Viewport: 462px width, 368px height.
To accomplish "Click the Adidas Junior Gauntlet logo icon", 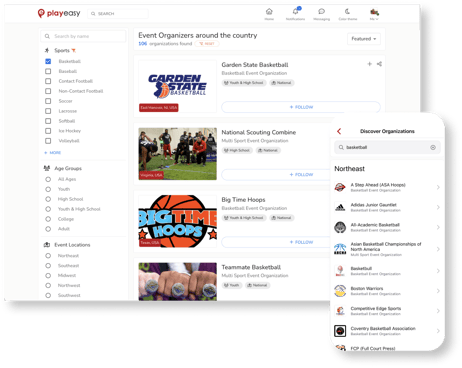I will (340, 207).
